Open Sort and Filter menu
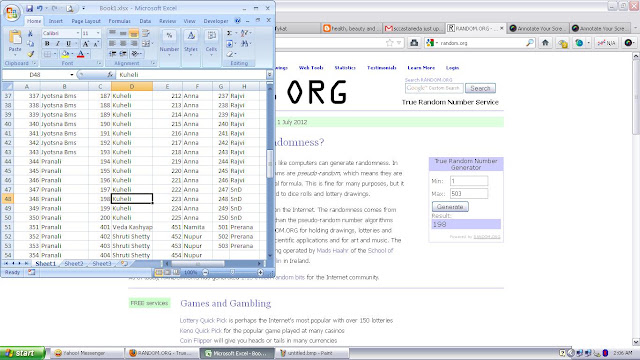The height and width of the screenshot is (360, 640). coord(245,33)
